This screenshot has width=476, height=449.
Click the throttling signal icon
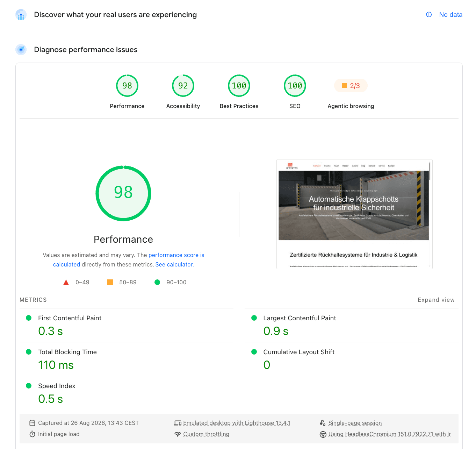[178, 434]
